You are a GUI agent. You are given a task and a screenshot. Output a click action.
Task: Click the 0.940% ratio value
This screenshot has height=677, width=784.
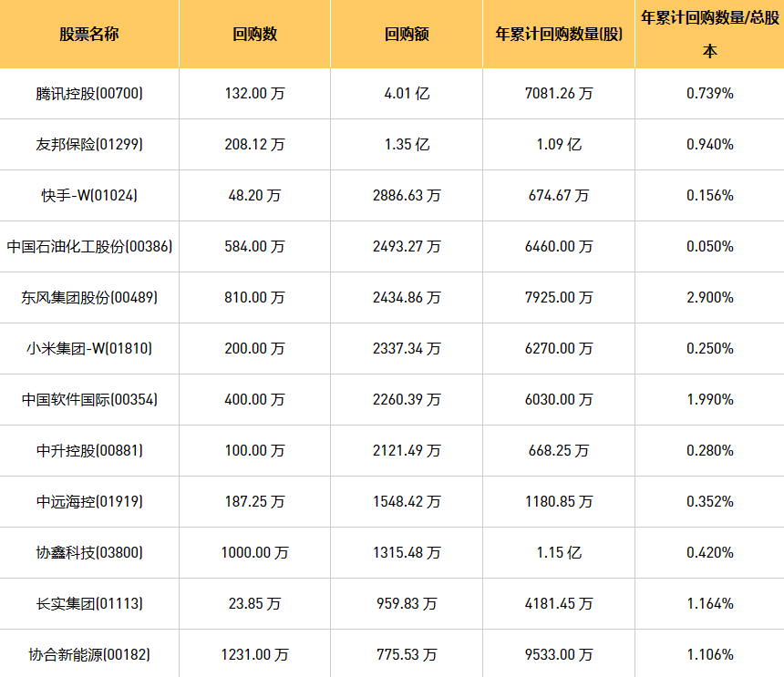click(x=709, y=144)
